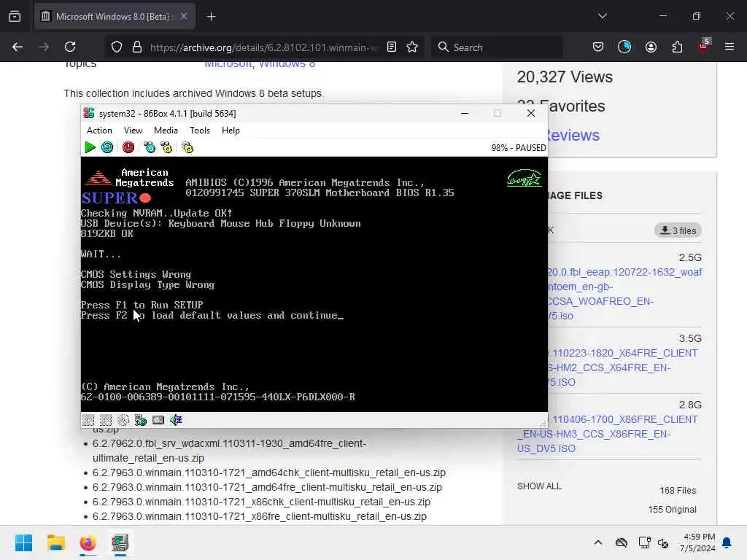The height and width of the screenshot is (560, 747).
Task: Open File Explorer from the taskbar
Action: (55, 542)
